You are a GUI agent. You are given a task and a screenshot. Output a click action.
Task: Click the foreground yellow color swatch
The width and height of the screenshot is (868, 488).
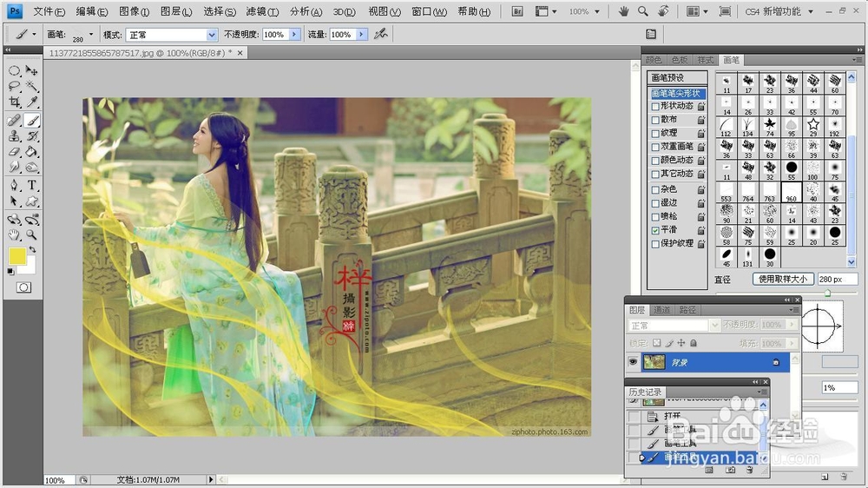17,256
